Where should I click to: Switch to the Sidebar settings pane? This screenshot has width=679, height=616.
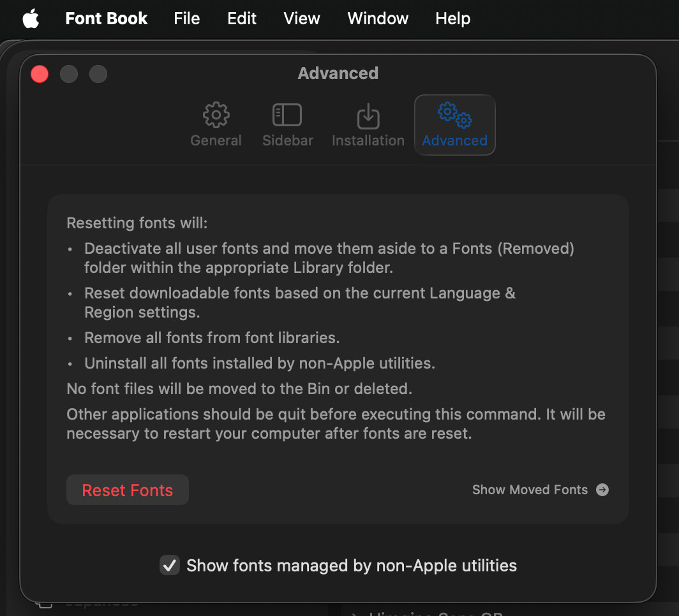coord(287,125)
